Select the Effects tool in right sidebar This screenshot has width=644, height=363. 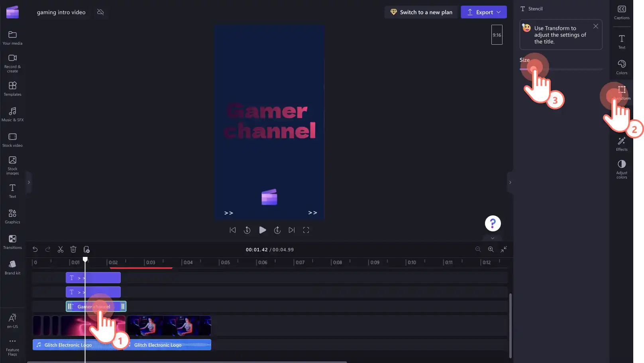point(622,144)
